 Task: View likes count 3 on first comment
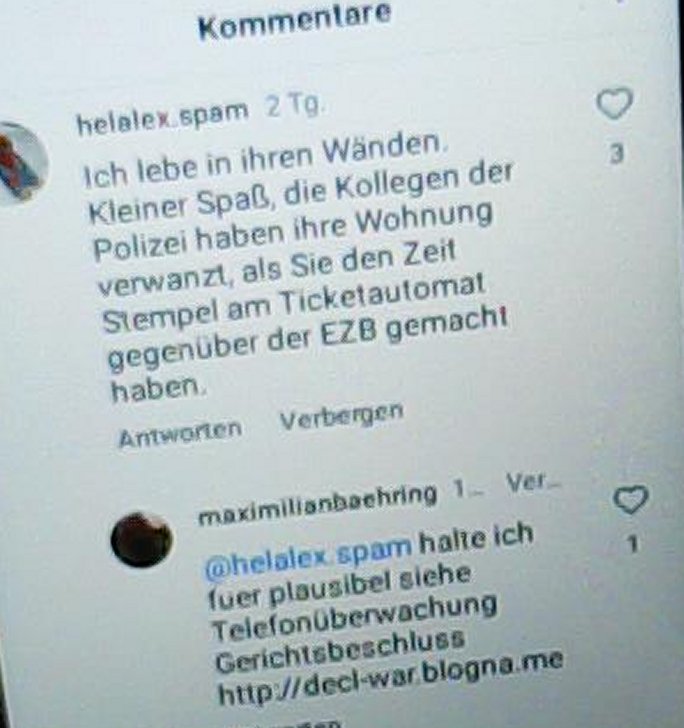tap(616, 155)
